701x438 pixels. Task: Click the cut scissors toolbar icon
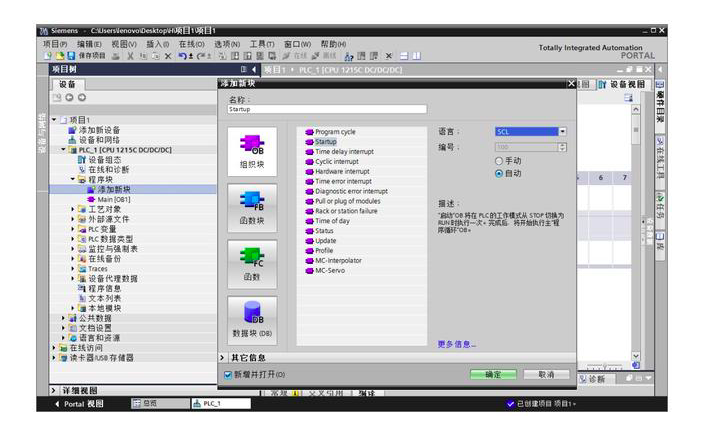(x=130, y=56)
